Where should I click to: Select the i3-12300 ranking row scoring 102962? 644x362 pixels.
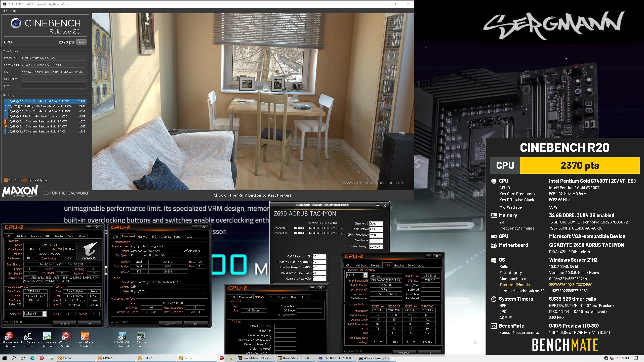[x=45, y=101]
